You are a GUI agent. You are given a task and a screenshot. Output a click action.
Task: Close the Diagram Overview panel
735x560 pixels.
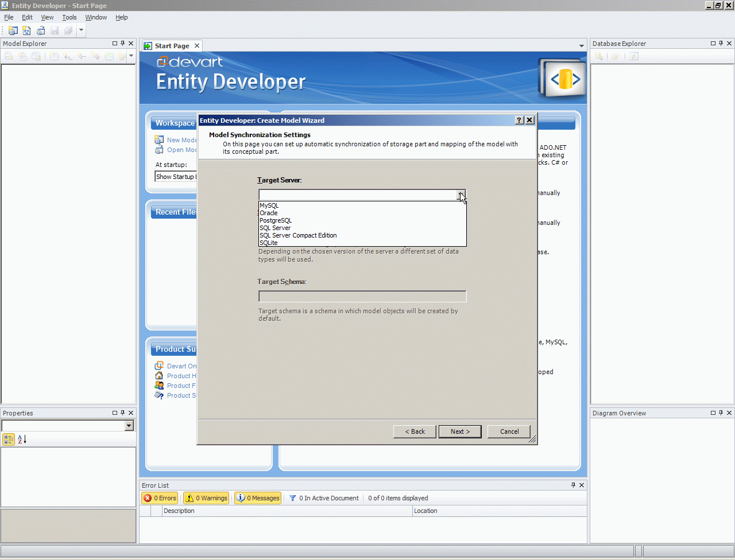point(730,413)
